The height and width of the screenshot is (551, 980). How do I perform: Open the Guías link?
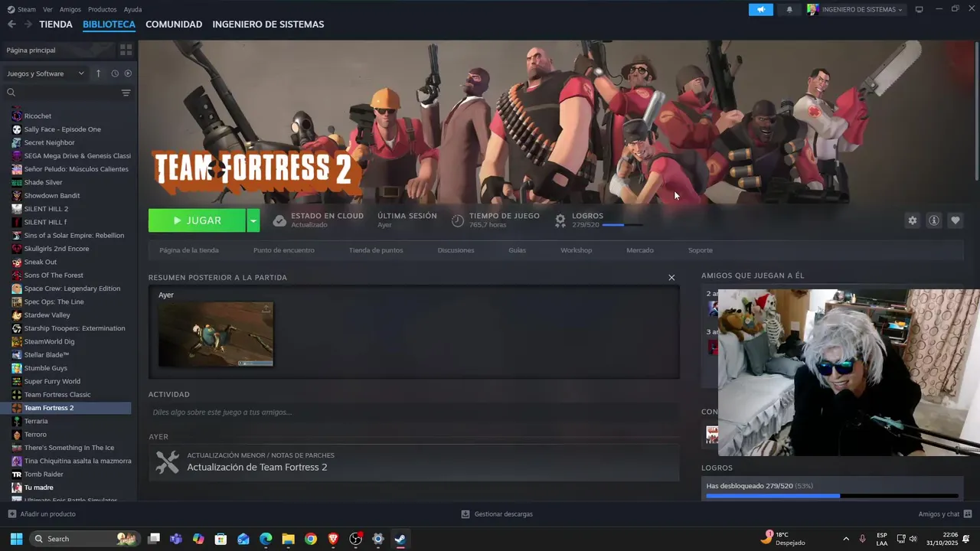[518, 250]
